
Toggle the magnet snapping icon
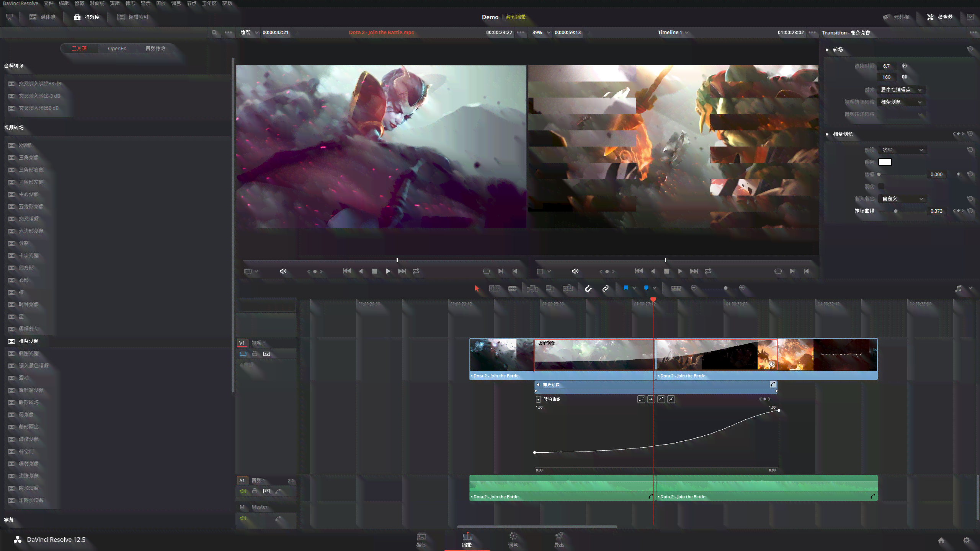pos(588,289)
